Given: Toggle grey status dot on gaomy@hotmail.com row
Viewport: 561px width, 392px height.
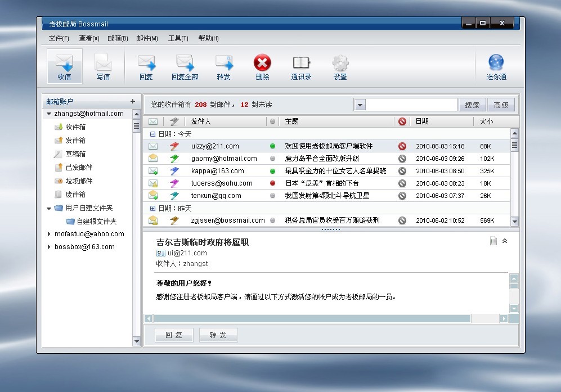Looking at the screenshot, I should (273, 159).
